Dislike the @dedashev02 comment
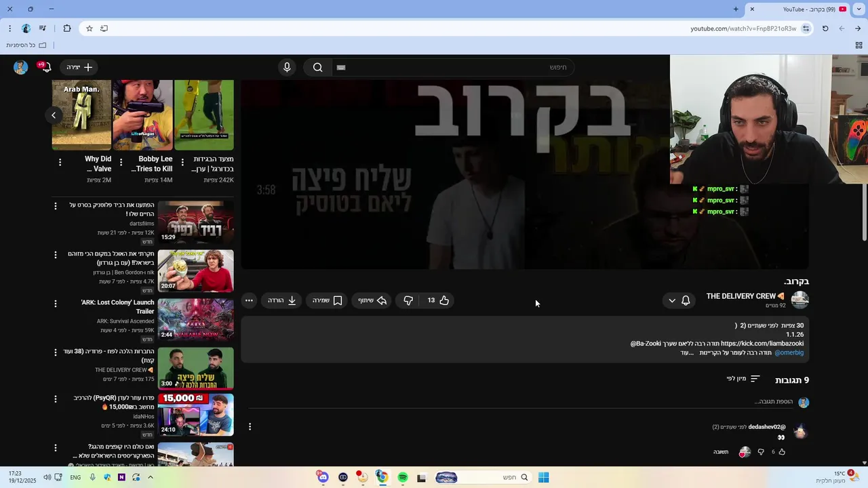Image resolution: width=868 pixels, height=488 pixels. 761,452
